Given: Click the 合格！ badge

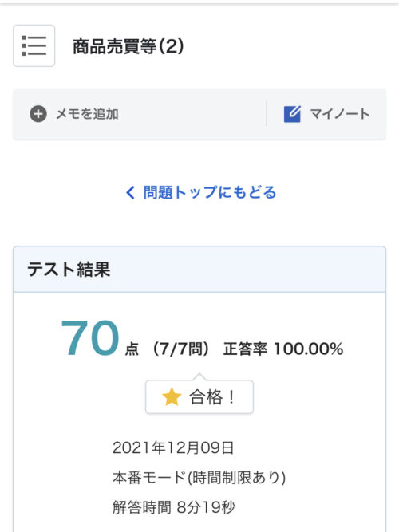Looking at the screenshot, I should click(199, 396).
